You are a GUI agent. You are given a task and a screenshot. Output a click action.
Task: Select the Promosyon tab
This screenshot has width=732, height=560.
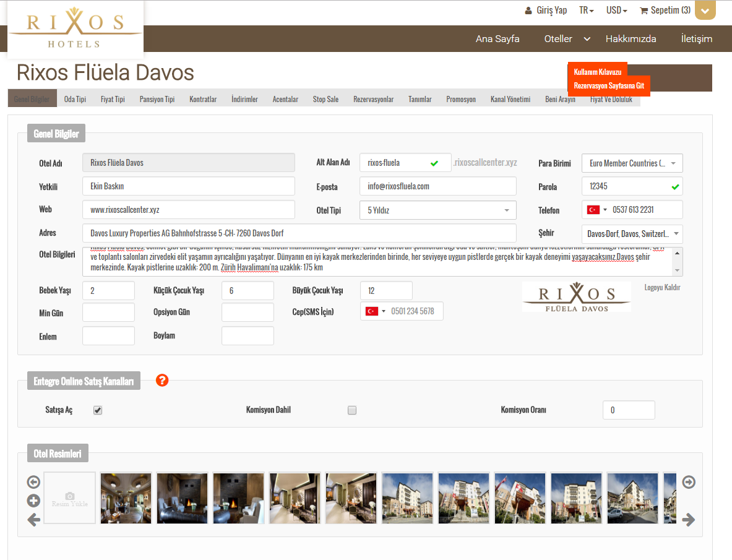(461, 99)
